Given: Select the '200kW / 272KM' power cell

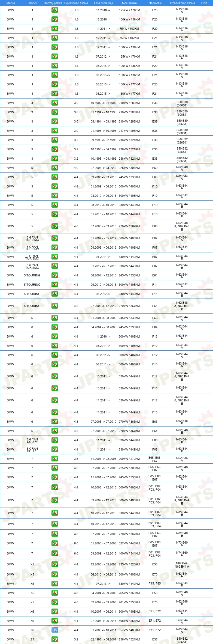Looking at the screenshot, I should point(129,459).
